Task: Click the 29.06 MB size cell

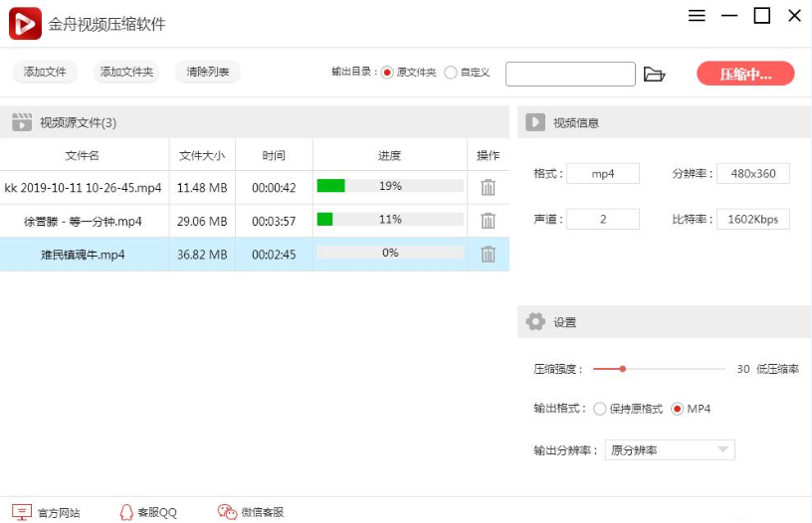Action: [x=202, y=221]
